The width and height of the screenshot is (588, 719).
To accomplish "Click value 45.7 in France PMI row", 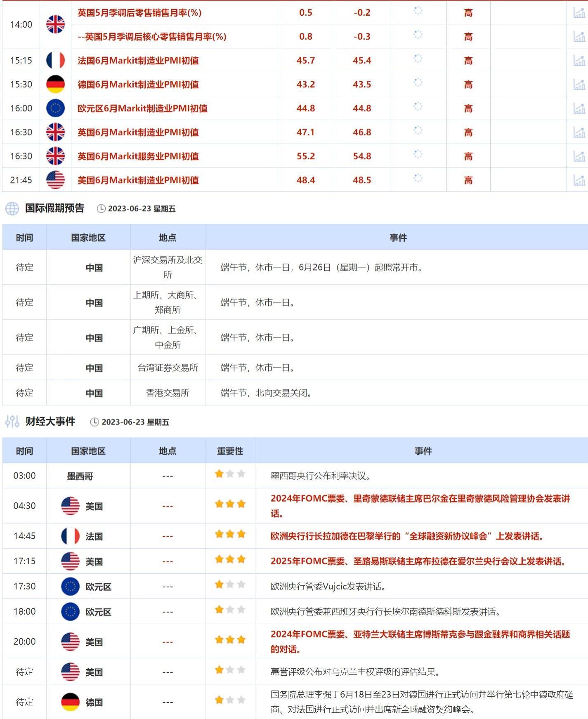I will (306, 61).
